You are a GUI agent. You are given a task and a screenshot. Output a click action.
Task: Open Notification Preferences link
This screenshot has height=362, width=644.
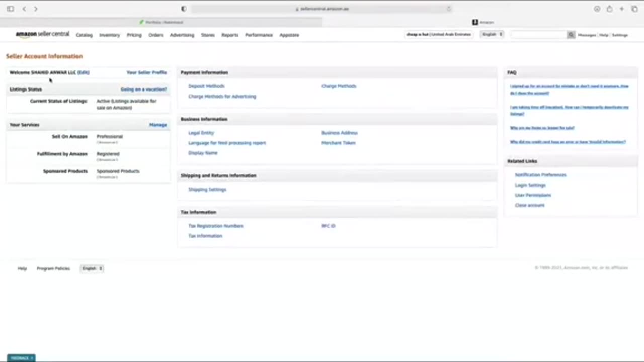pyautogui.click(x=540, y=175)
